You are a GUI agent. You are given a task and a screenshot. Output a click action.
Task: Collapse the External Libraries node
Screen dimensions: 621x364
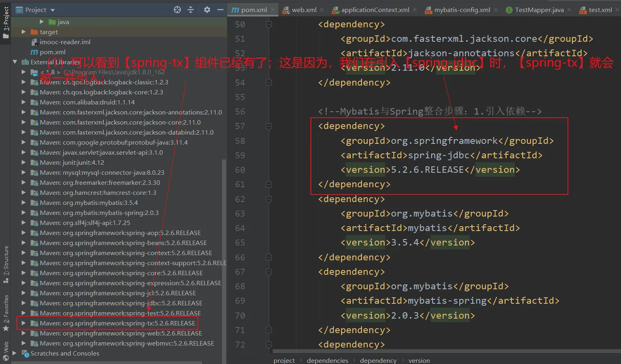coord(15,62)
